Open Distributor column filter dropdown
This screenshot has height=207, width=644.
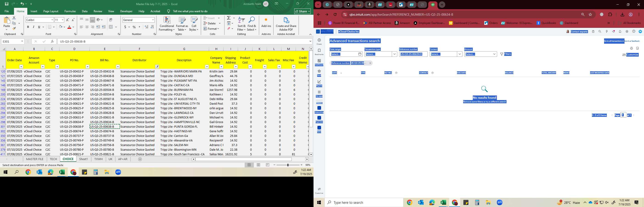157,67
